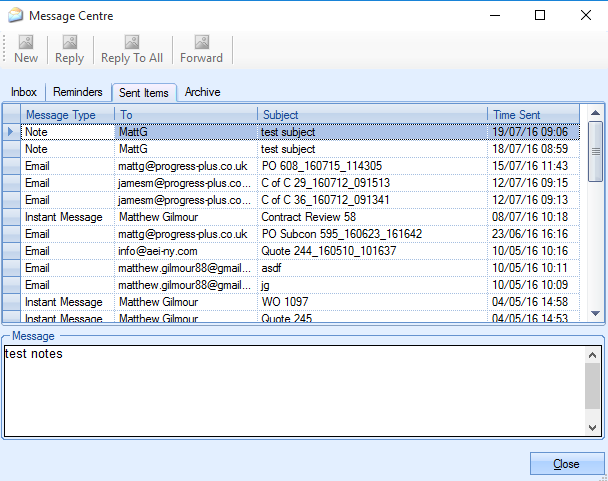608x481 pixels.
Task: Click the Message pane scroll up arrow
Action: click(x=593, y=353)
